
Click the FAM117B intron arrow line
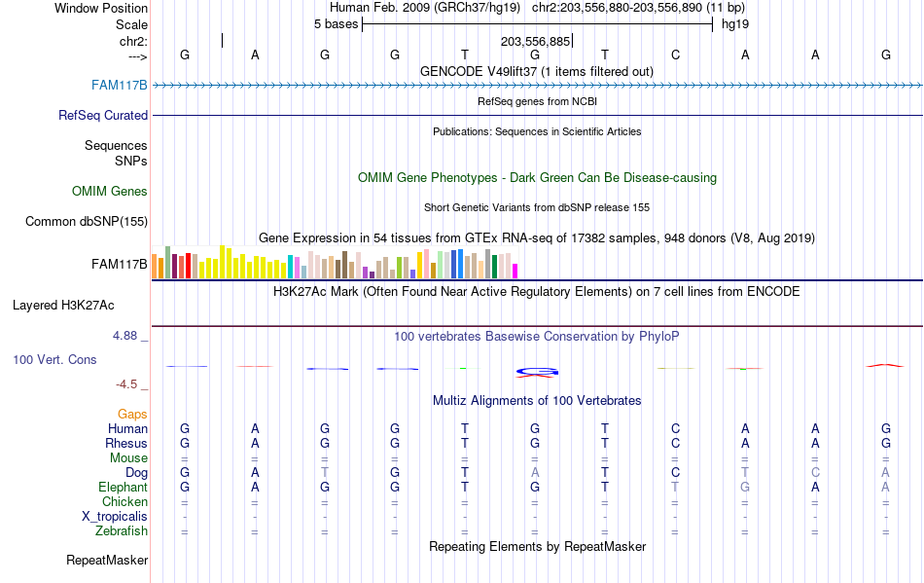(x=537, y=86)
